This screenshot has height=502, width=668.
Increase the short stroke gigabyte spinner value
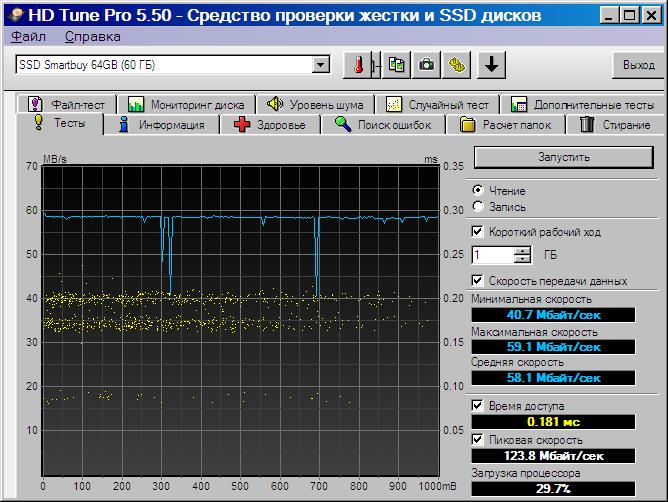click(522, 251)
